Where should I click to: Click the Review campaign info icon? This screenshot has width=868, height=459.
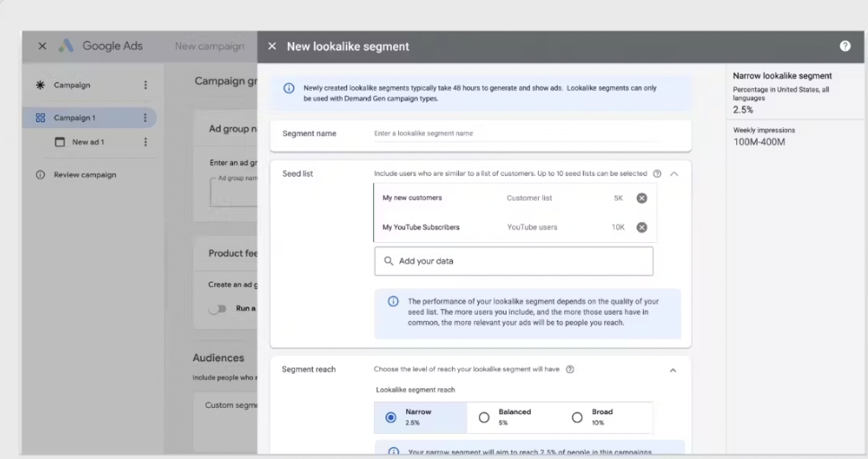point(40,175)
